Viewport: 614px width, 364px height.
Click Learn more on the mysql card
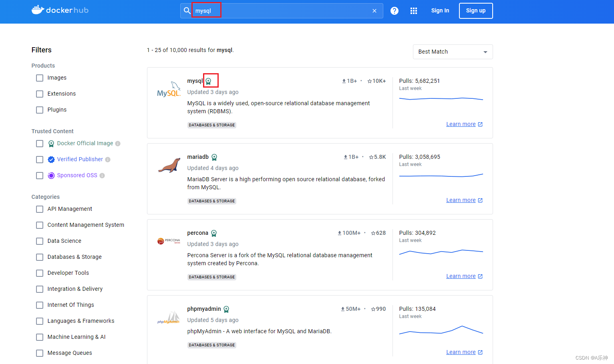point(464,124)
